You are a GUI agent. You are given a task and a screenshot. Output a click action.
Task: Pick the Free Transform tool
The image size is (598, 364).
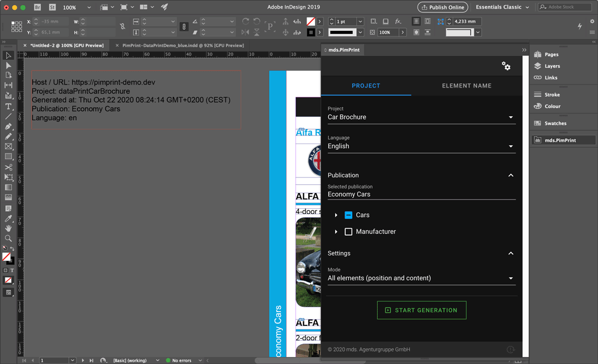coord(8,177)
